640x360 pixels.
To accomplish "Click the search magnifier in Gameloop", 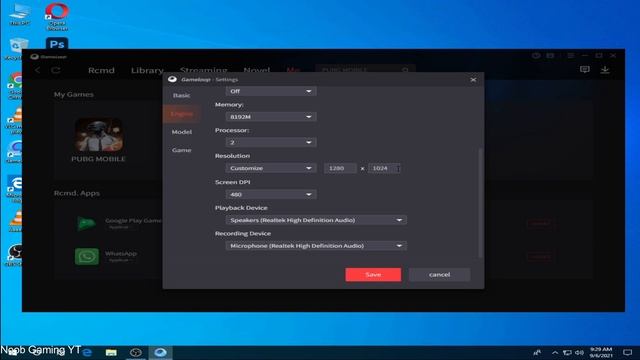I will click(405, 70).
